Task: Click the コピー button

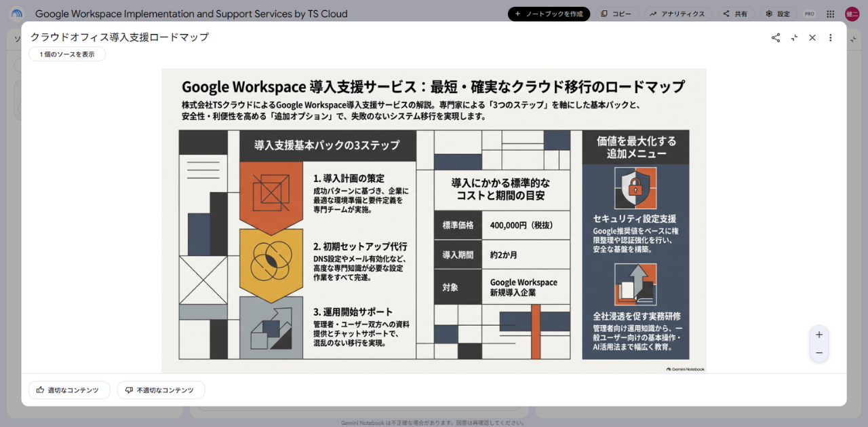Action: pos(616,14)
